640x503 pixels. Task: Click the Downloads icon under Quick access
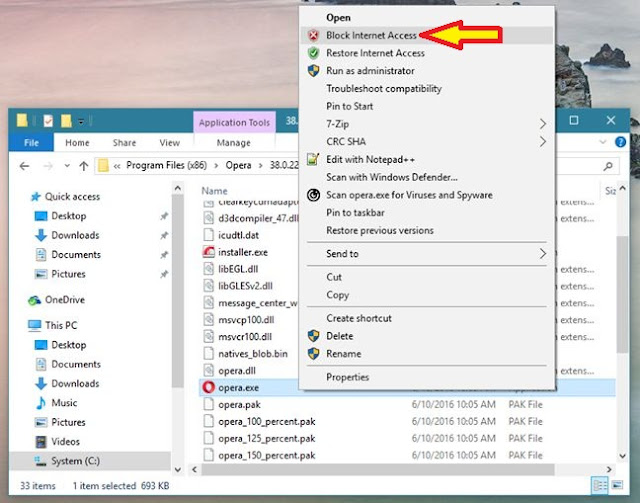(x=41, y=235)
